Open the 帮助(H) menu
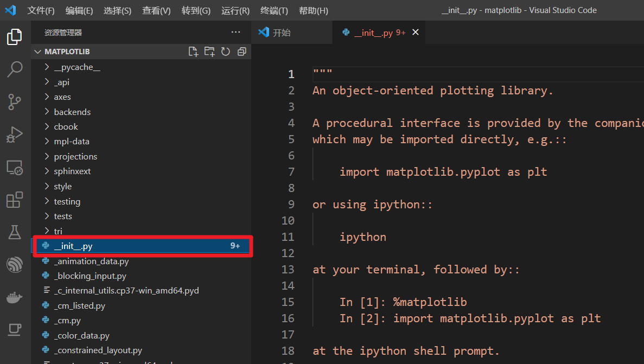 (314, 11)
